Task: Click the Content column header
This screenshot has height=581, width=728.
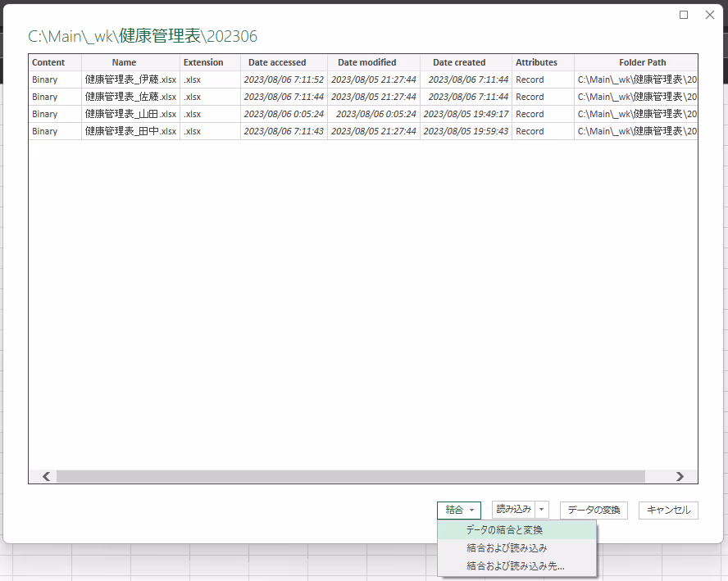Action: pyautogui.click(x=55, y=62)
